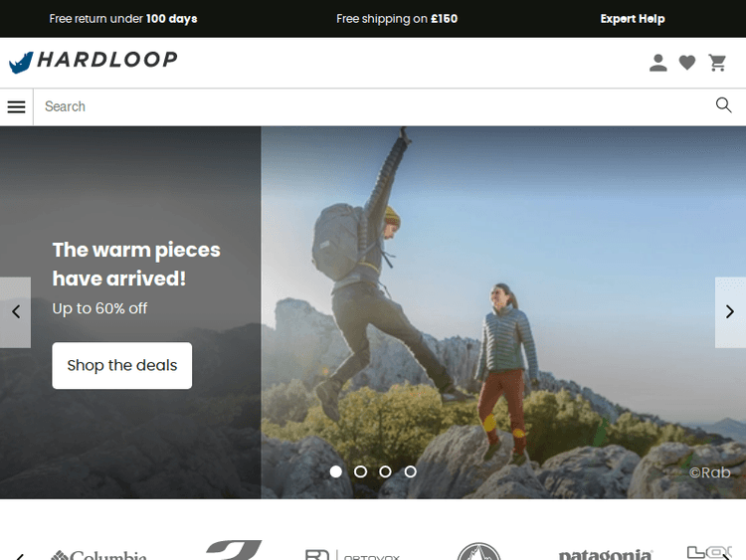Image resolution: width=746 pixels, height=560 pixels.
Task: Click the search magnifier icon
Action: point(723,105)
